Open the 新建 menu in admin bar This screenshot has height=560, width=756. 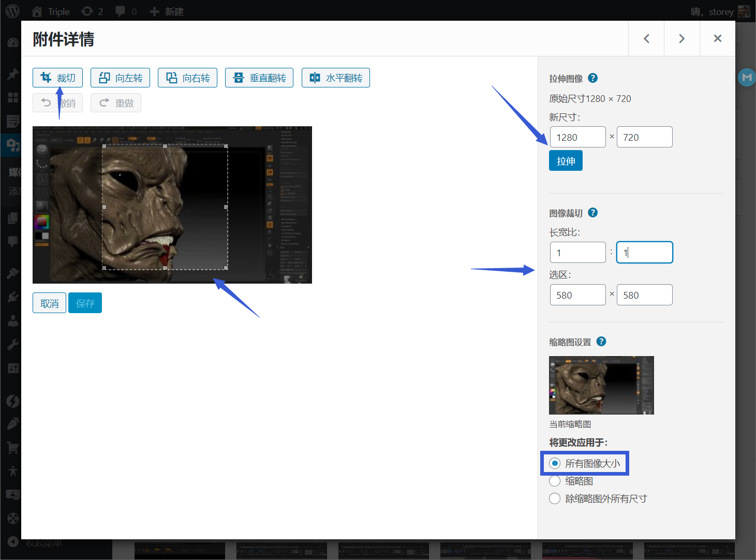(167, 11)
